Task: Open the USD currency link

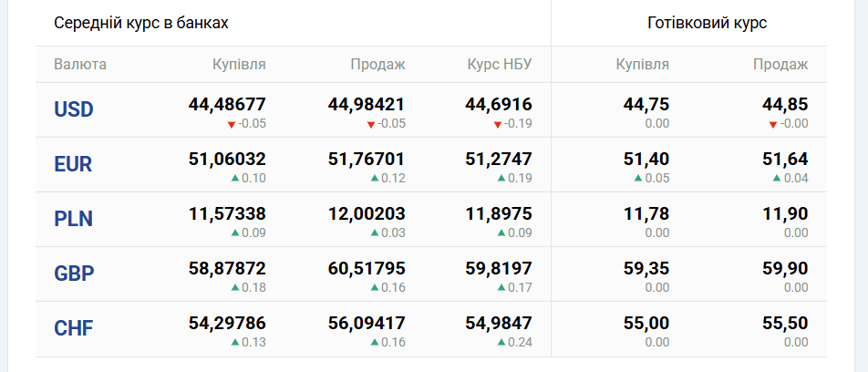Action: (74, 109)
